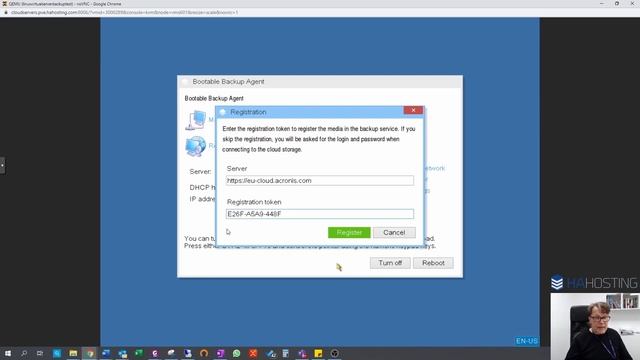Screen dimensions: 640x360
Task: Click the green Register button
Action: coord(349,232)
